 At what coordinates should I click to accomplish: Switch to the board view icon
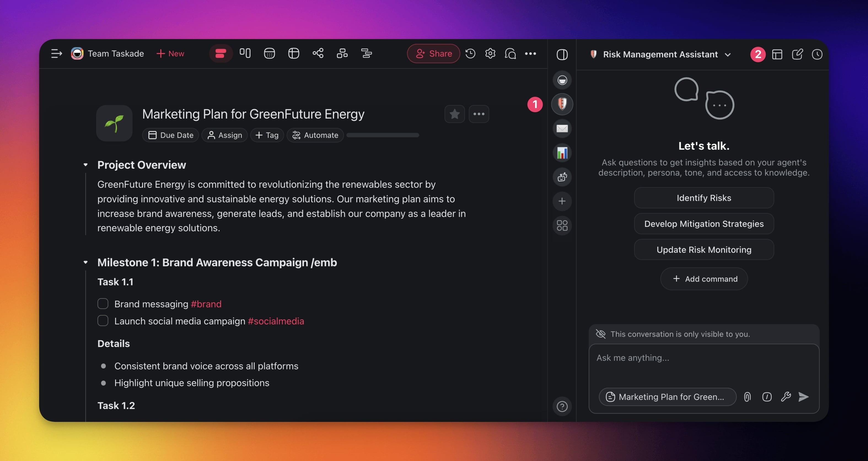coord(245,53)
